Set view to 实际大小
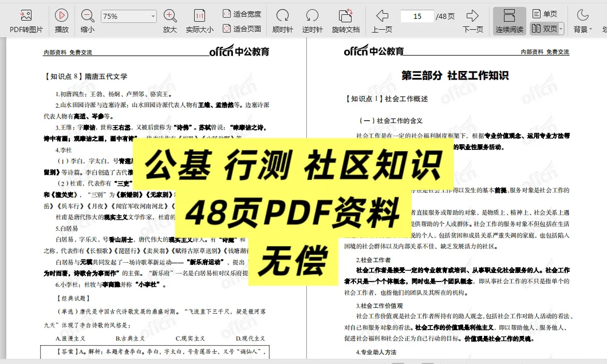The height and width of the screenshot is (364, 607). click(x=199, y=21)
